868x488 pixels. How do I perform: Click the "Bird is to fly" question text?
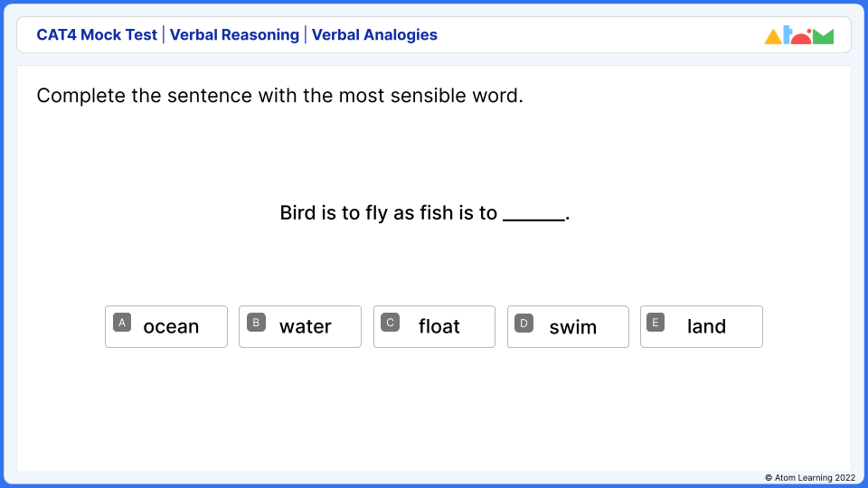coord(389,213)
